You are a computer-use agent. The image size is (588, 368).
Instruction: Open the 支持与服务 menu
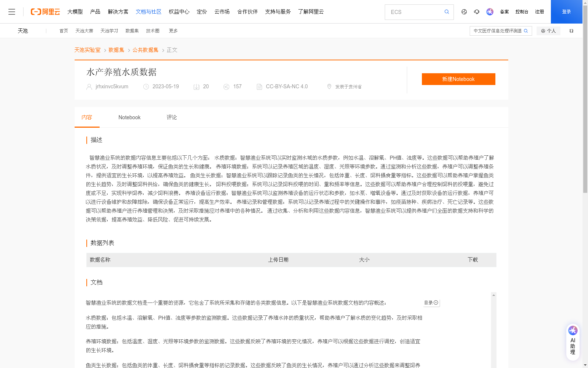pyautogui.click(x=278, y=12)
